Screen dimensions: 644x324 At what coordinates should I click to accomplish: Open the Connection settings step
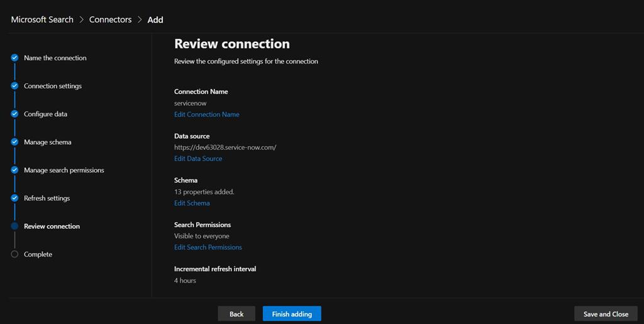tap(53, 86)
